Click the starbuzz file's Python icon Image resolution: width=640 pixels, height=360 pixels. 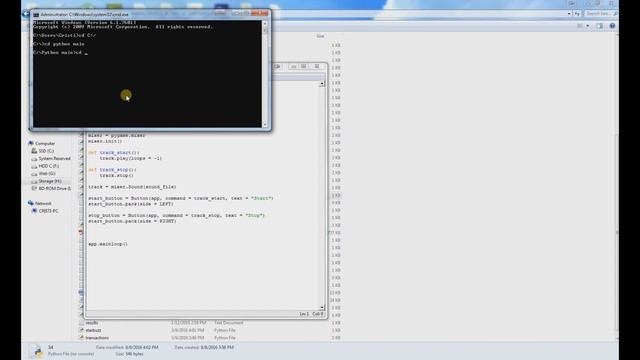pyautogui.click(x=82, y=330)
